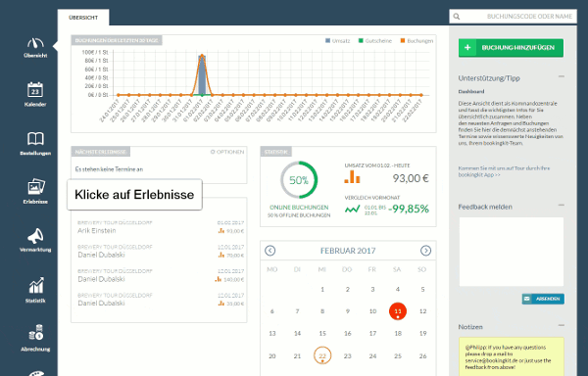The height and width of the screenshot is (376, 588).
Task: Click the Februar 2017 calendar title
Action: coord(348,251)
